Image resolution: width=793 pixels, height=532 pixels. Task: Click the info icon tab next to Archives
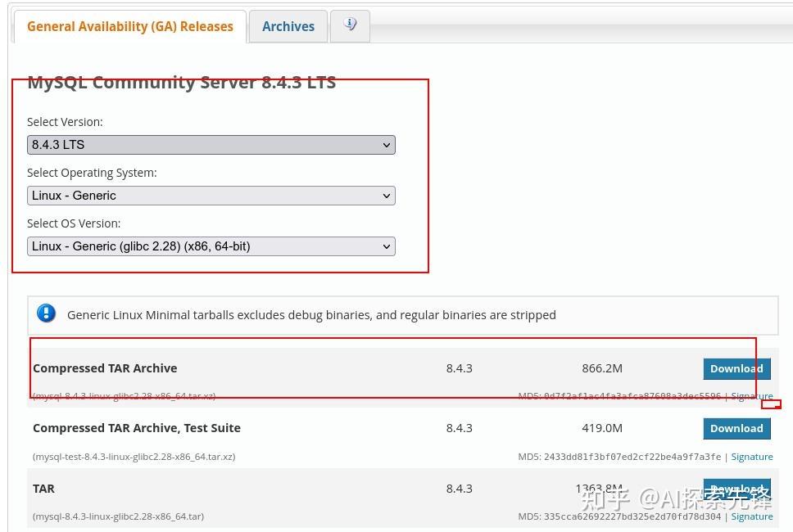350,25
